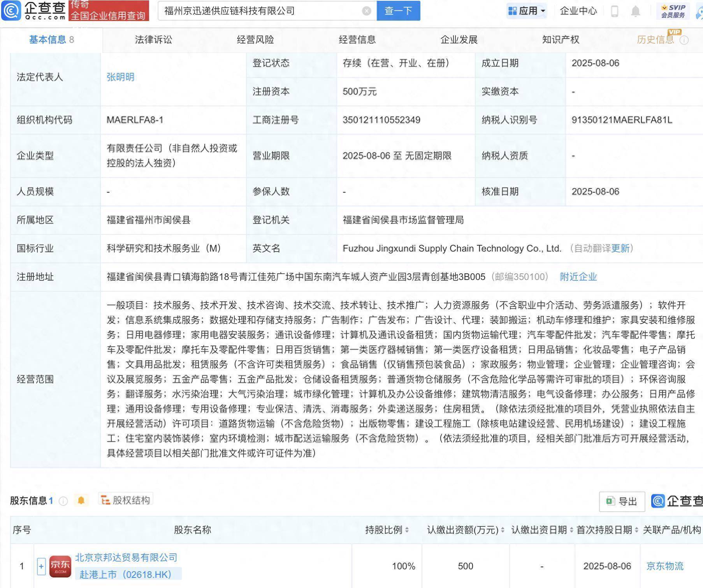Open the 股权结构 button
The width and height of the screenshot is (703, 588).
click(126, 500)
